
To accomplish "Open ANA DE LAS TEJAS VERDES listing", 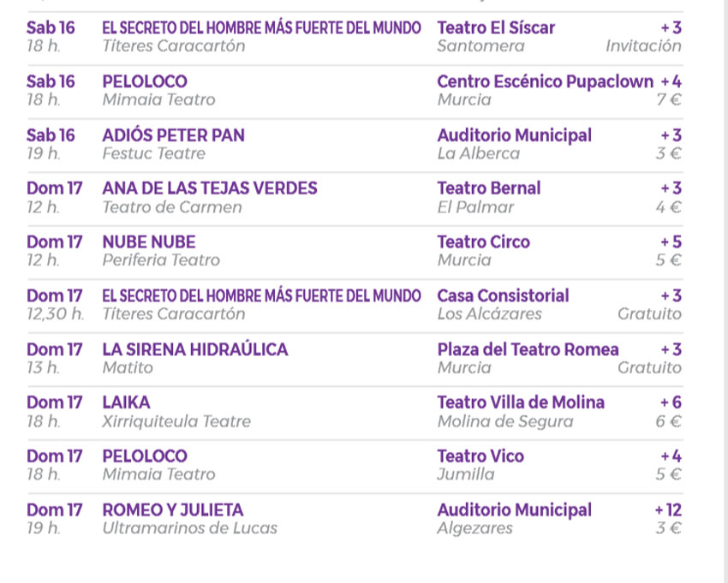I will (209, 188).
